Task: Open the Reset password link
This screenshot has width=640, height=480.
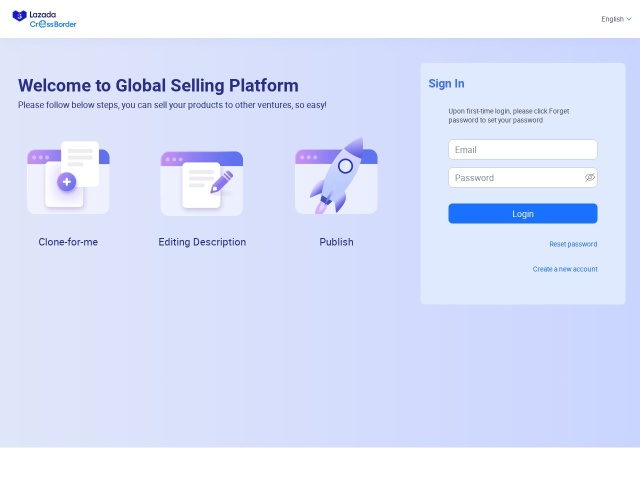Action: (573, 244)
